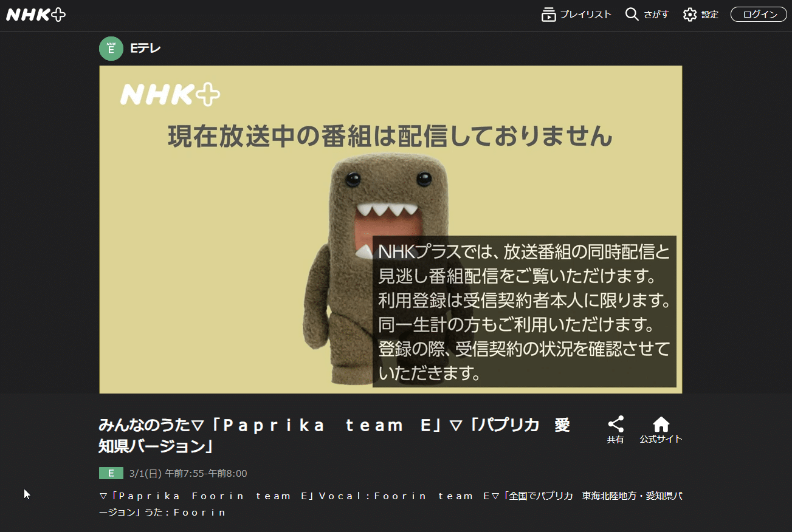
Task: Click the broadcast time 3/1(日) 午前7:55-午前8:00
Action: [x=188, y=473]
